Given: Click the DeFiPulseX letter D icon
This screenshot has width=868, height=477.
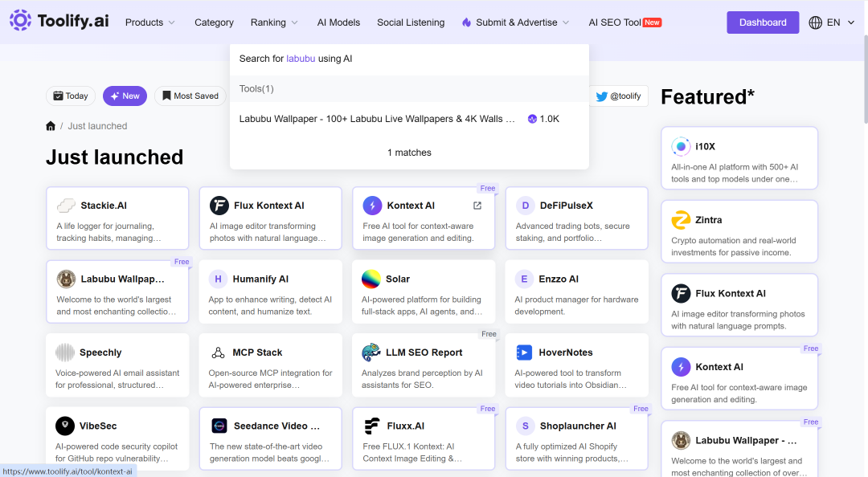Looking at the screenshot, I should coord(526,206).
